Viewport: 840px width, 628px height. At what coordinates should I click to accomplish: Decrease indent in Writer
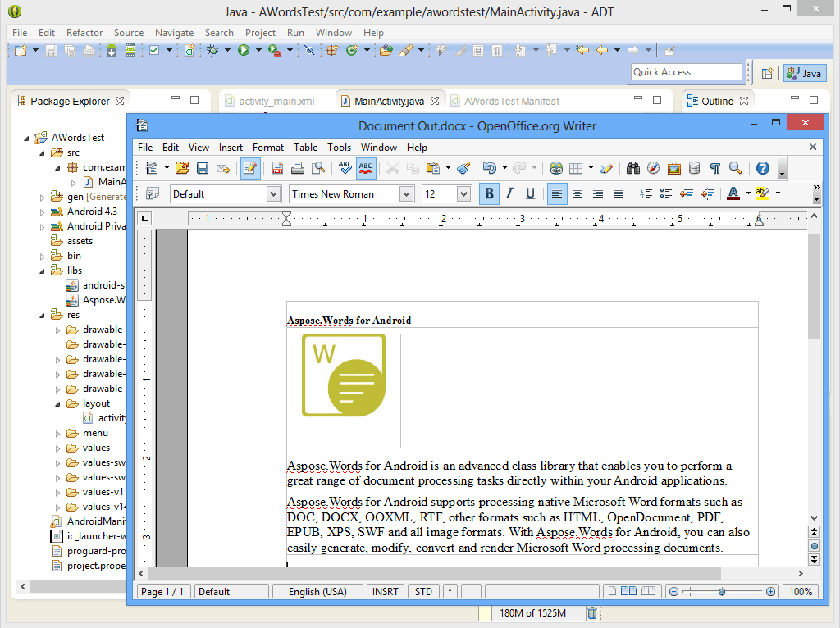point(687,193)
